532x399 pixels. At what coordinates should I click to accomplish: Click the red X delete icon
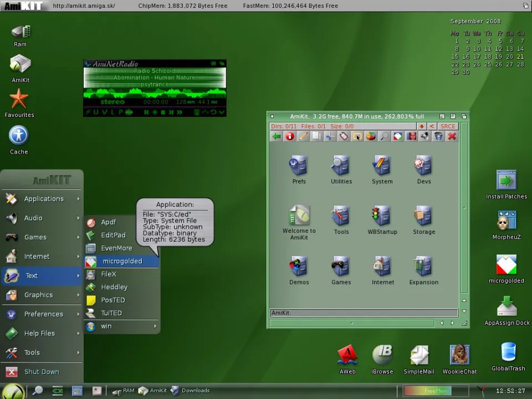coord(452,136)
